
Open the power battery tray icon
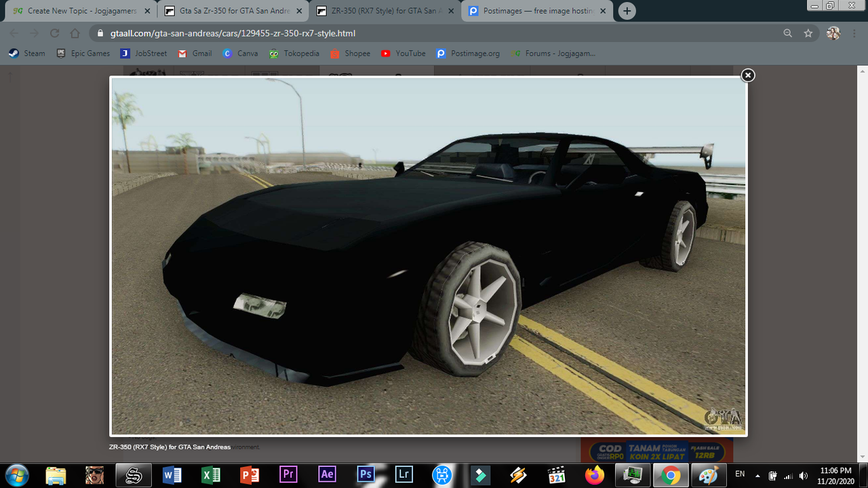tap(772, 475)
